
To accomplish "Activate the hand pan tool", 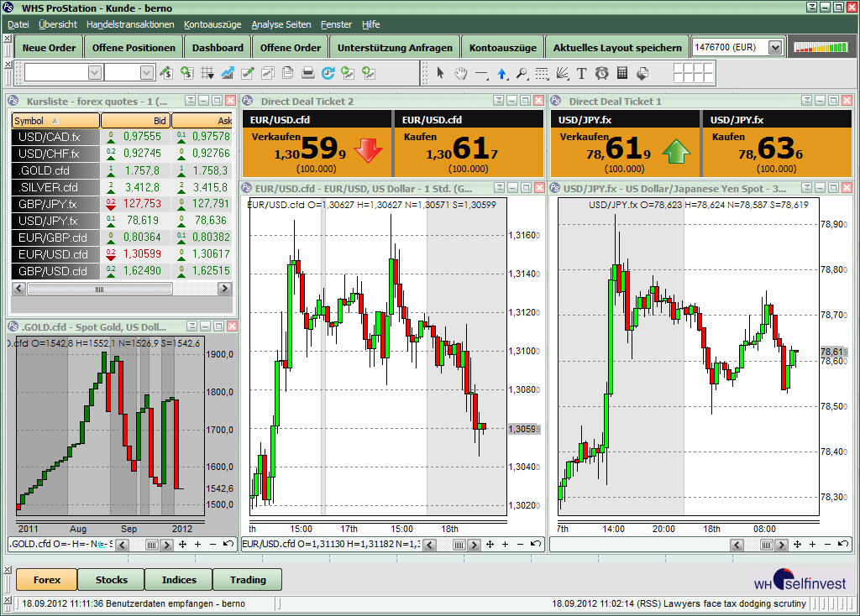I will [460, 73].
